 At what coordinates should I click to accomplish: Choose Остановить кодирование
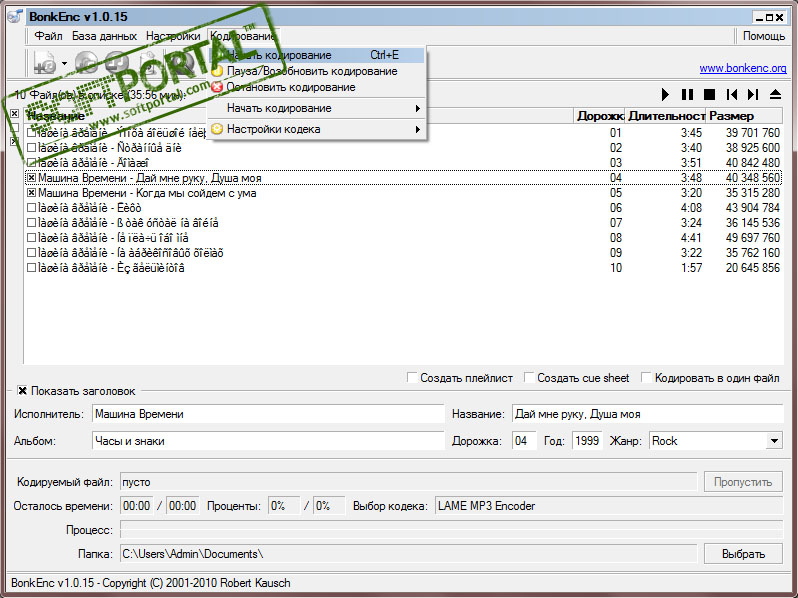(x=317, y=87)
